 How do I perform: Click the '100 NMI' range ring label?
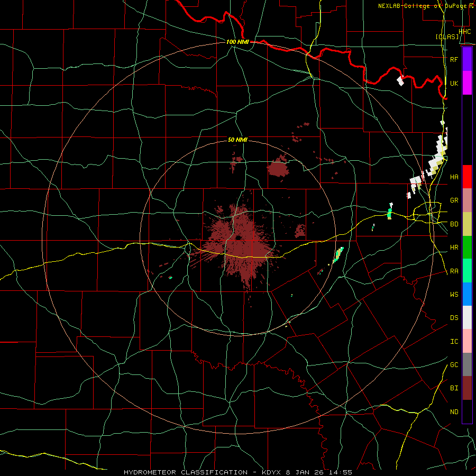[237, 42]
